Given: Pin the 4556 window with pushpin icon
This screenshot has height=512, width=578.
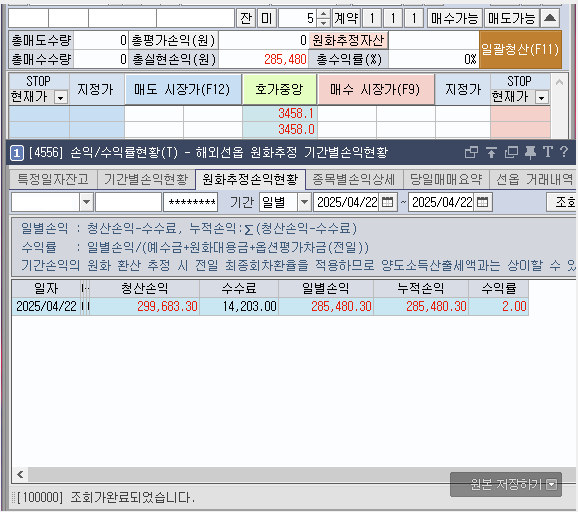Looking at the screenshot, I should pyautogui.click(x=530, y=152).
